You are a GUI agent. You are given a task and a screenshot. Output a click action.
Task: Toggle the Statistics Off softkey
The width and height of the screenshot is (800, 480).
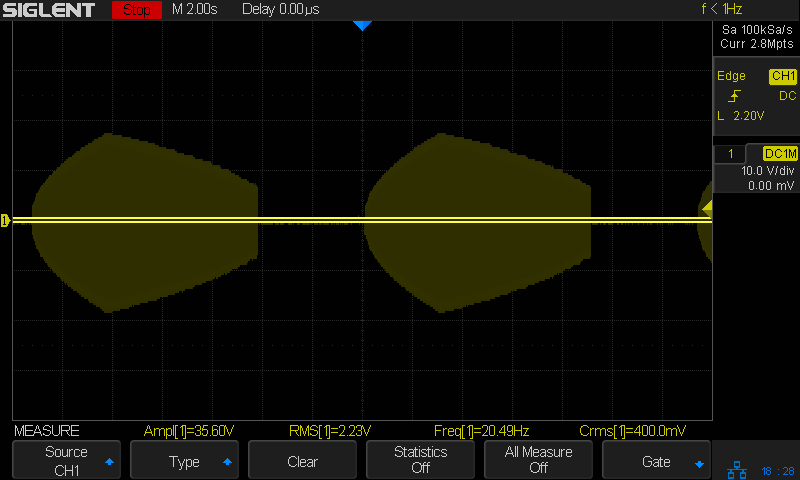[420, 460]
